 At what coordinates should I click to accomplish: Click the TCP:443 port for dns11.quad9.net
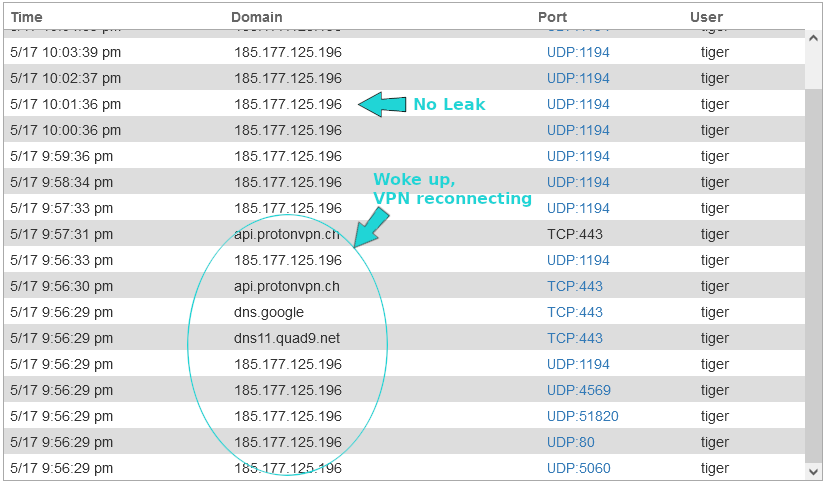click(x=575, y=338)
